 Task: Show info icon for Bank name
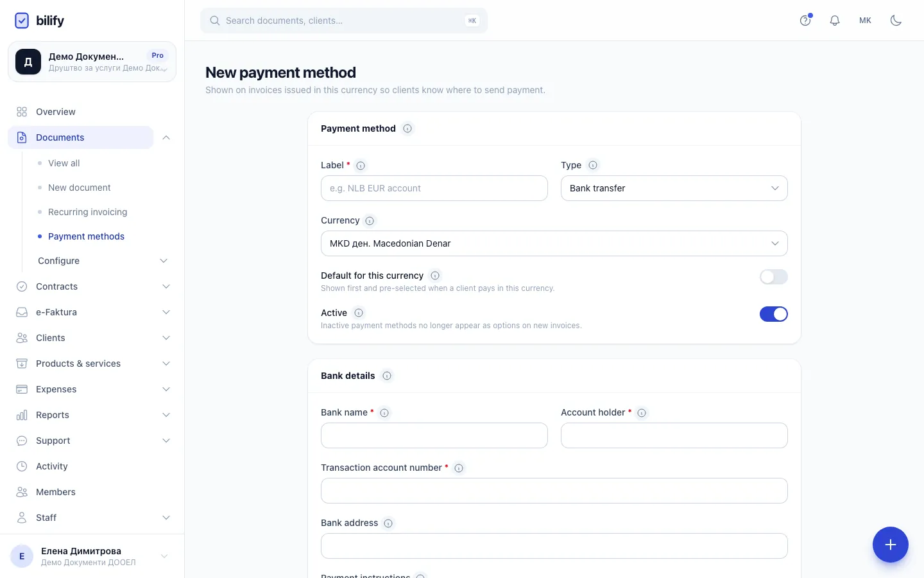384,413
